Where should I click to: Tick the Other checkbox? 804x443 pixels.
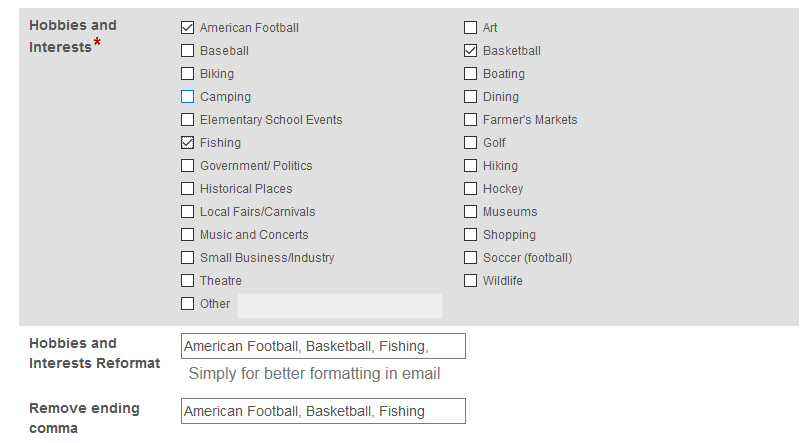pyautogui.click(x=187, y=304)
